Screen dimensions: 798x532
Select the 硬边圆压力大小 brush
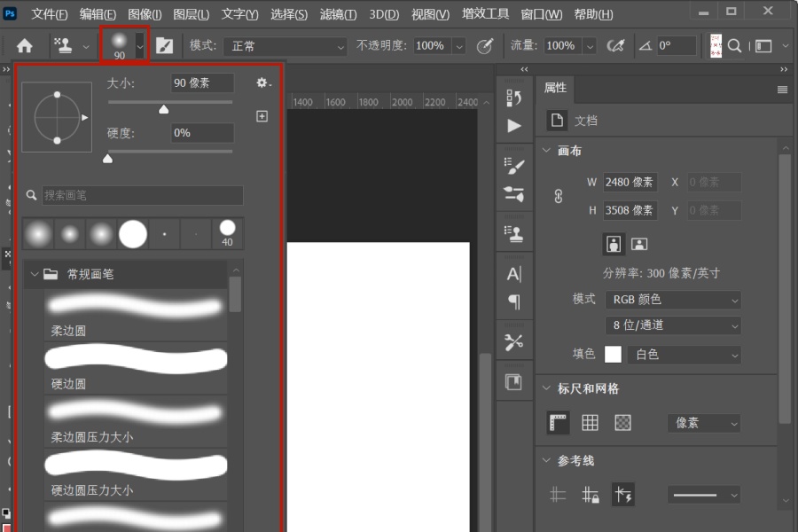pos(136,474)
